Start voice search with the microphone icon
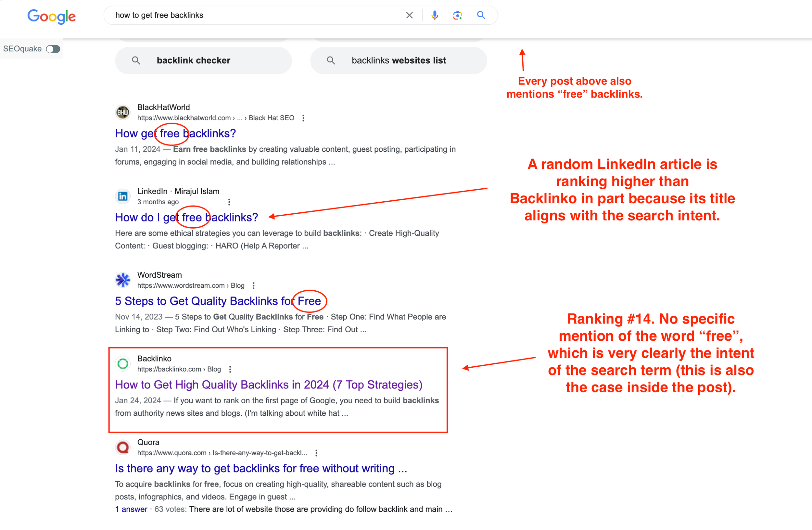This screenshot has width=812, height=530. [434, 15]
